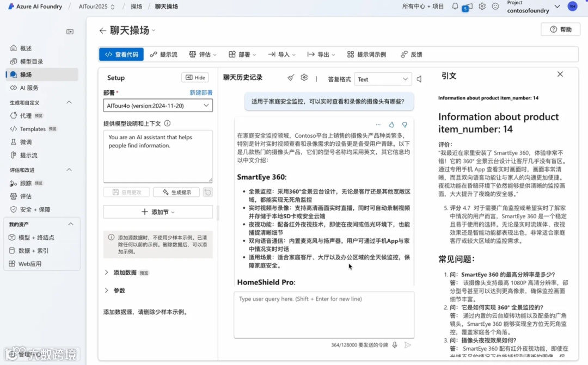Open the 聊天操场 title dropdown
The height and width of the screenshot is (365, 588).
pyautogui.click(x=154, y=30)
